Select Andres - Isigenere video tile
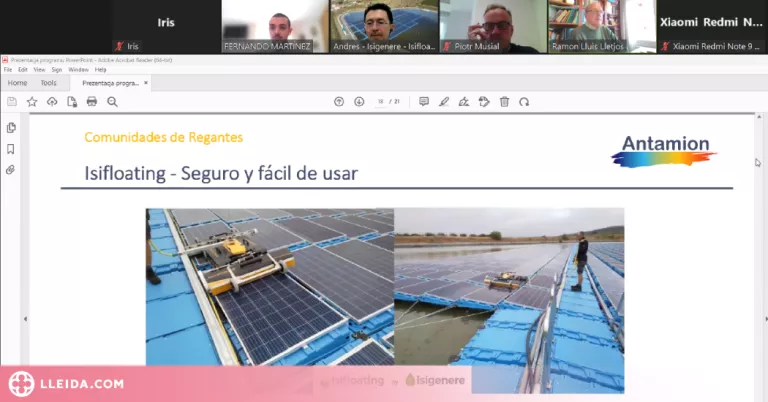 (x=384, y=26)
